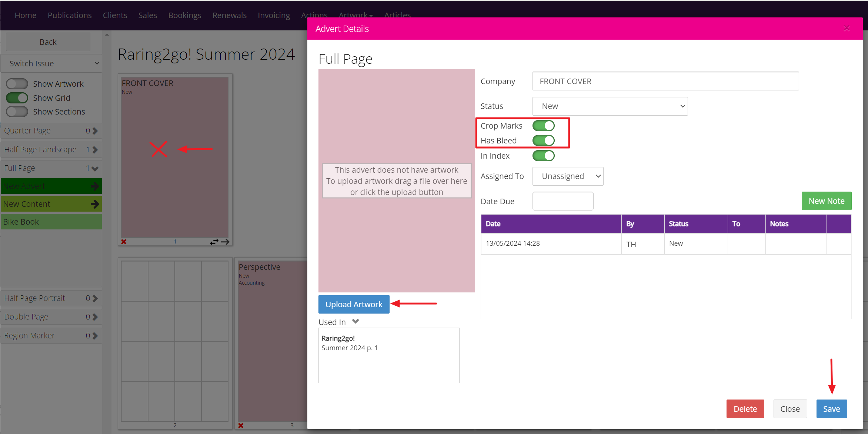Screen dimensions: 868x434
Task: Toggle Show Grid switch off
Action: pyautogui.click(x=17, y=98)
